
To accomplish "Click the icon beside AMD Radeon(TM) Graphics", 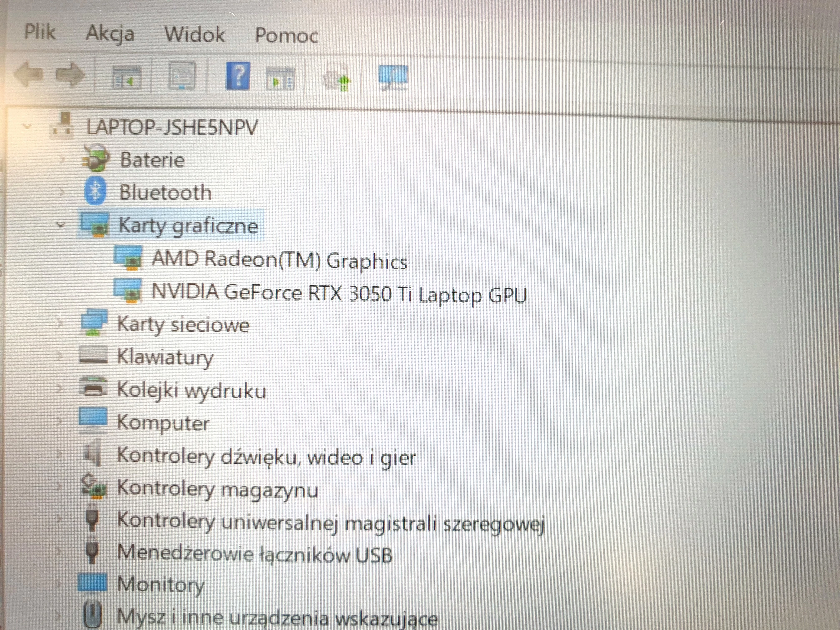I will coord(128,258).
